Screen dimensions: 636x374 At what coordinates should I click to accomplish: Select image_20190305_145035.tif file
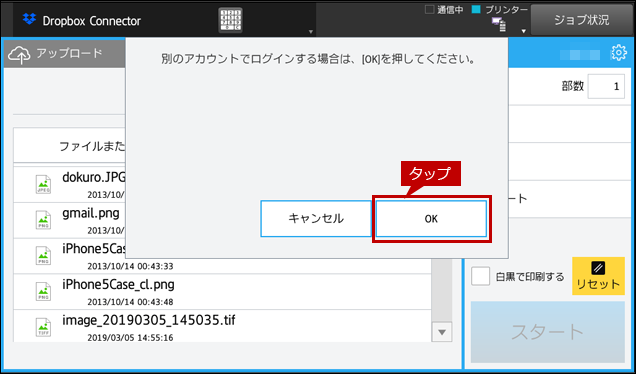(222, 326)
